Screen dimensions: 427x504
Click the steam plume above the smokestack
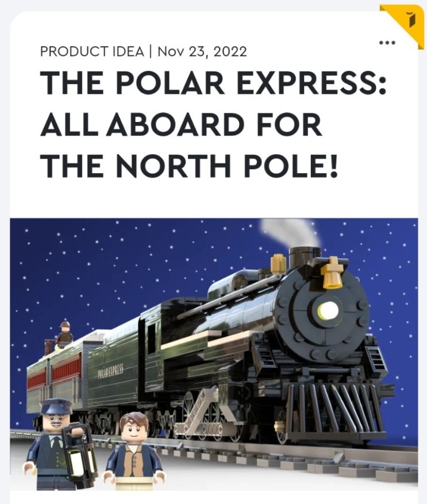[291, 232]
